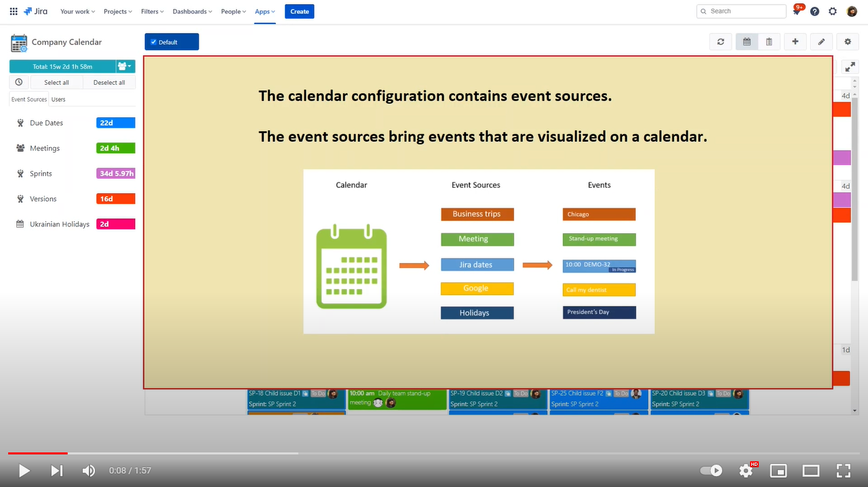Expand the group-by dropdown next to Total time

click(125, 66)
